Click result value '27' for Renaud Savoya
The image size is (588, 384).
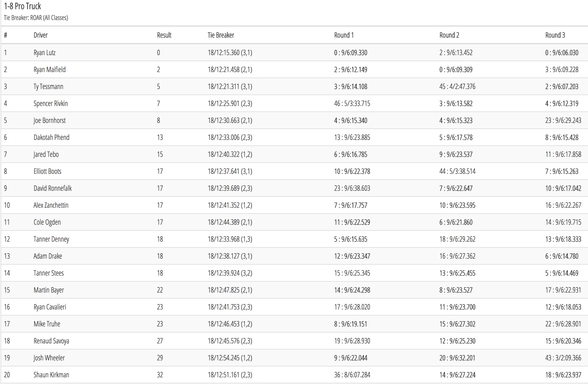tap(160, 341)
